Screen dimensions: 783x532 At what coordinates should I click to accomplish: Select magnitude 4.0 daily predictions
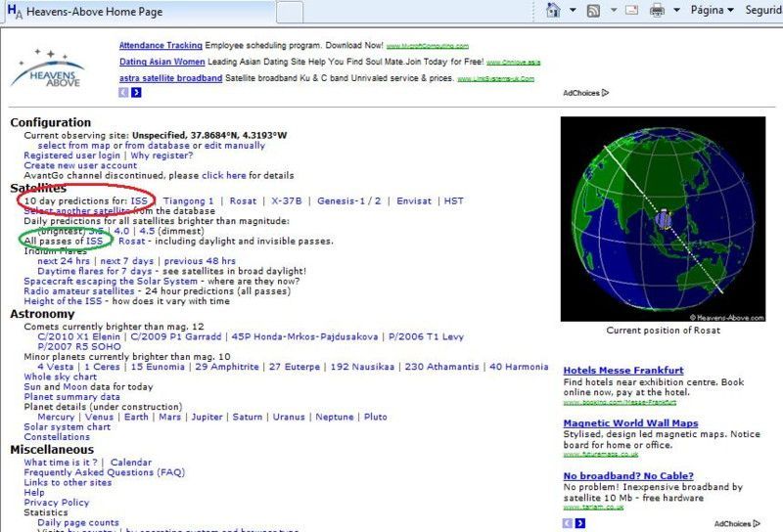point(121,231)
